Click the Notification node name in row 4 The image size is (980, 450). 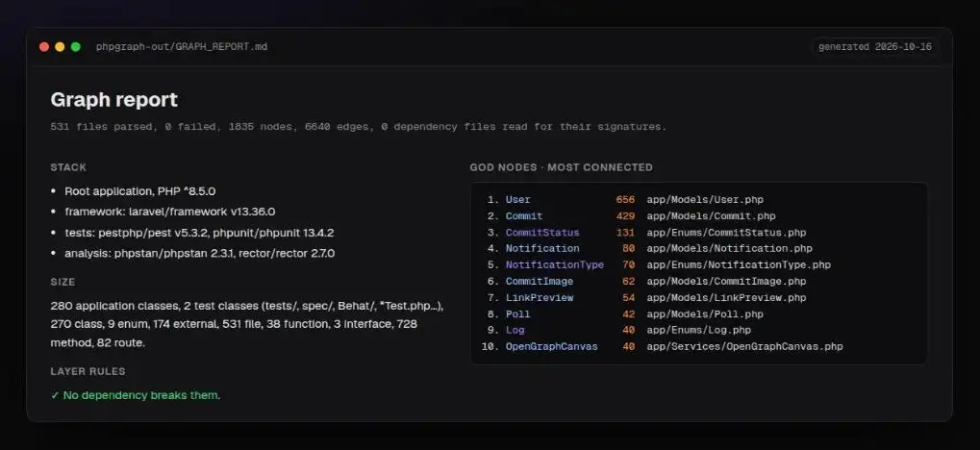point(542,249)
